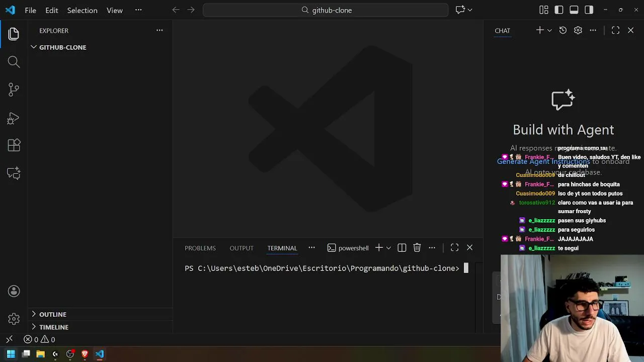Open Customize Layout in title bar
The image size is (644, 362).
[x=544, y=10]
